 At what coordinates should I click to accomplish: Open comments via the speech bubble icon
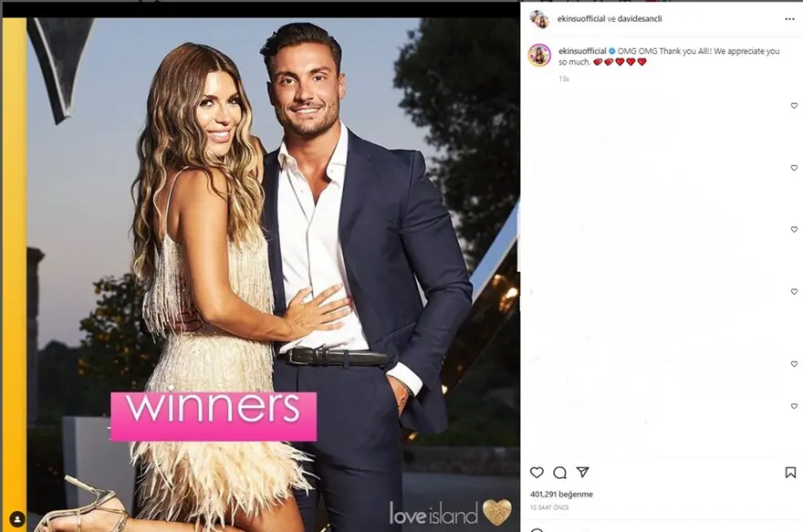[559, 472]
